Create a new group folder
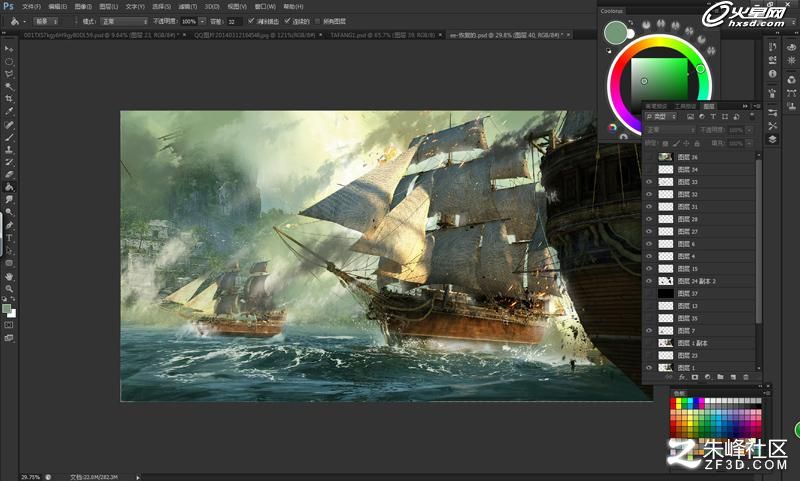 click(x=720, y=377)
